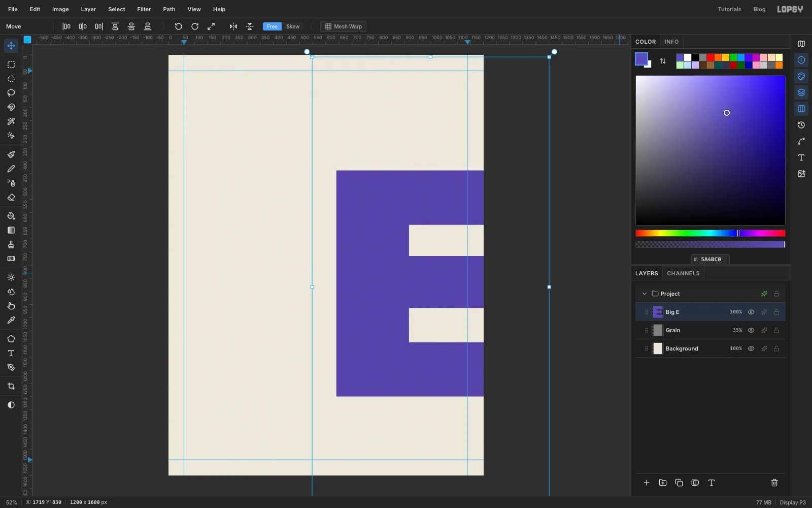
Task: Select the lasso tool
Action: (11, 93)
